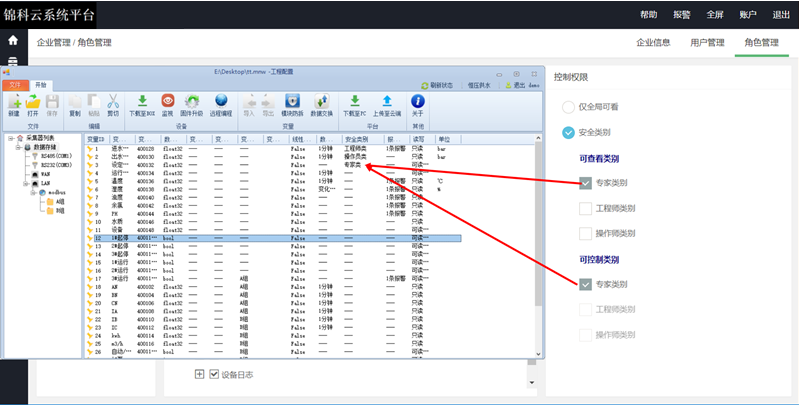The width and height of the screenshot is (799, 405).
Task: Click the 固件升级 firmware upgrade icon
Action: click(192, 101)
